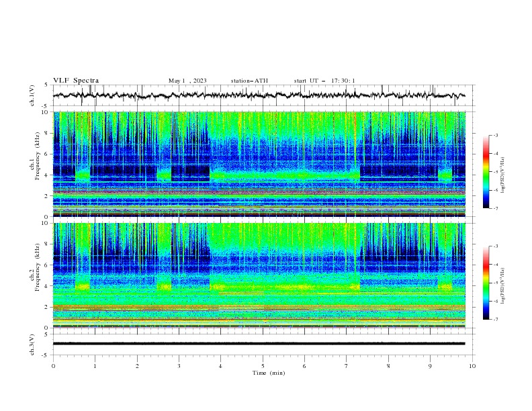Viewport: 532px width, 411px height.
Task: Click the time axis tick label "8"
Action: [388, 366]
